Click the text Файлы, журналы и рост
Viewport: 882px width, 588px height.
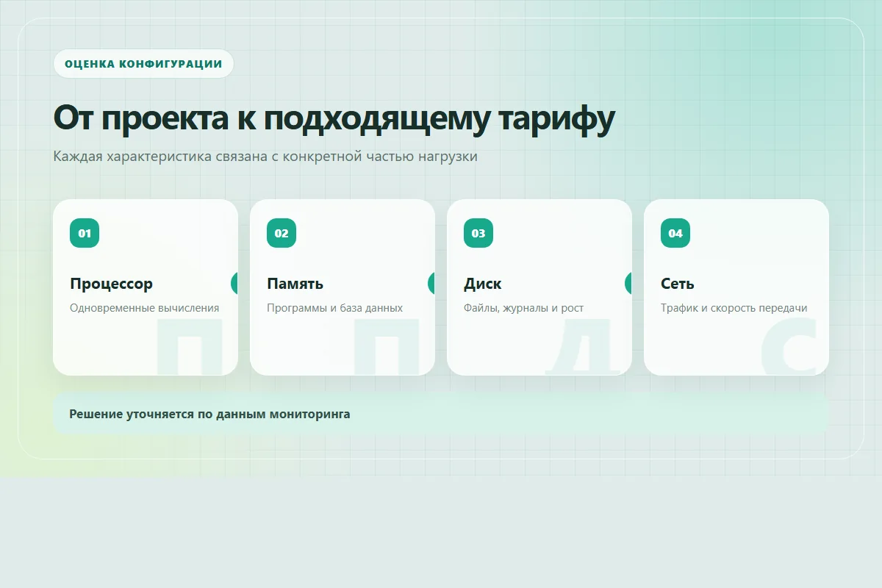point(523,308)
